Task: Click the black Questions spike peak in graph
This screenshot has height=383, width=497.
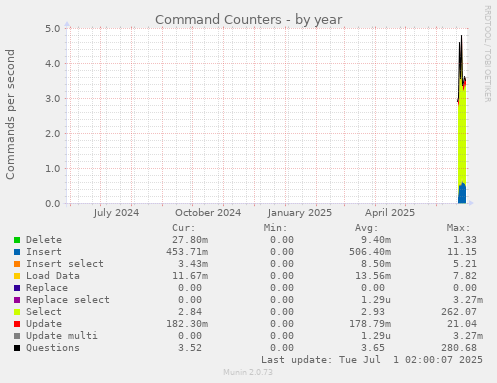Action: pos(461,37)
